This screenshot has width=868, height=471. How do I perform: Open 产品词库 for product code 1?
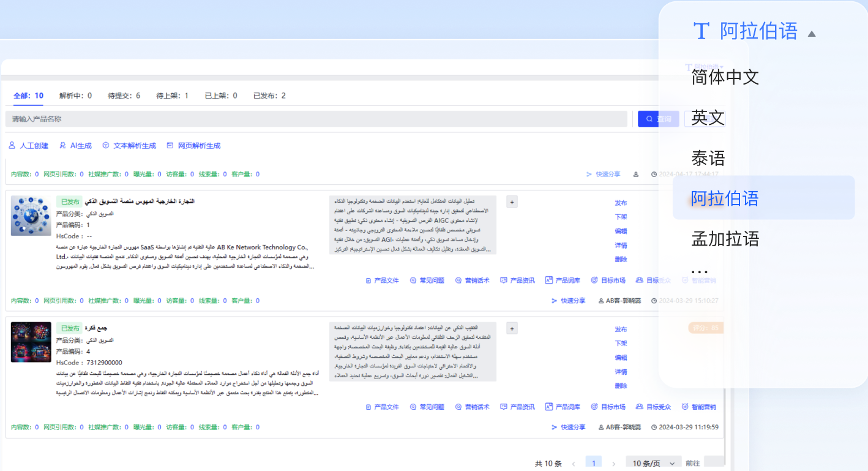pyautogui.click(x=563, y=281)
